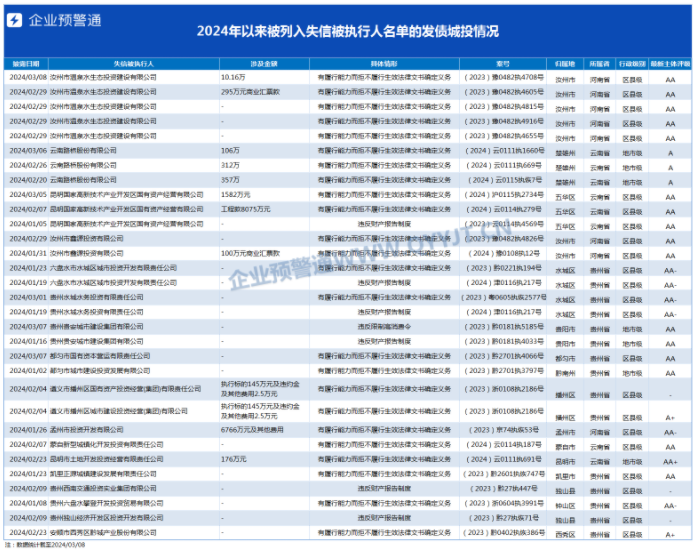Click case number ending 执4916号
Viewport: 698px width, 552px height.
pyautogui.click(x=503, y=122)
